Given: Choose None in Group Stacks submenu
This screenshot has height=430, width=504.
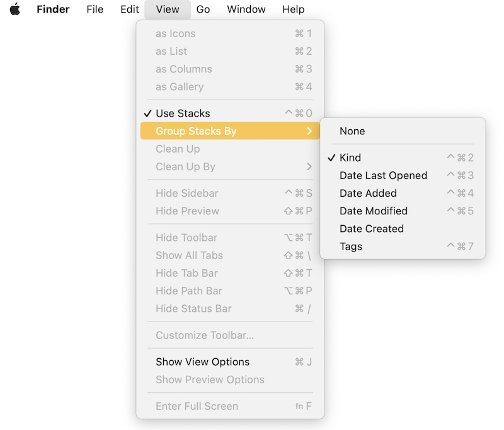Looking at the screenshot, I should 352,131.
